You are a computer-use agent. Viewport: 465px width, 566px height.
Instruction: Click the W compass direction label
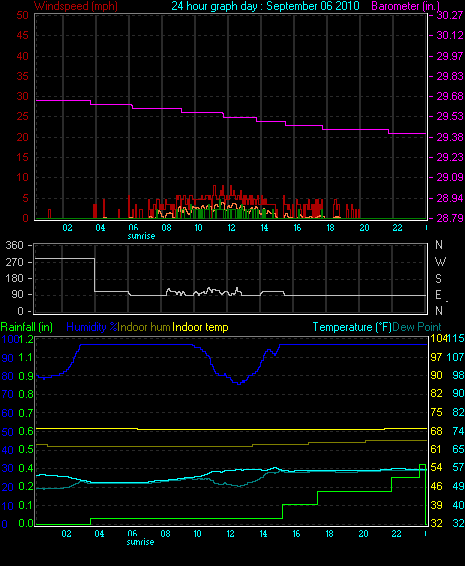point(440,261)
